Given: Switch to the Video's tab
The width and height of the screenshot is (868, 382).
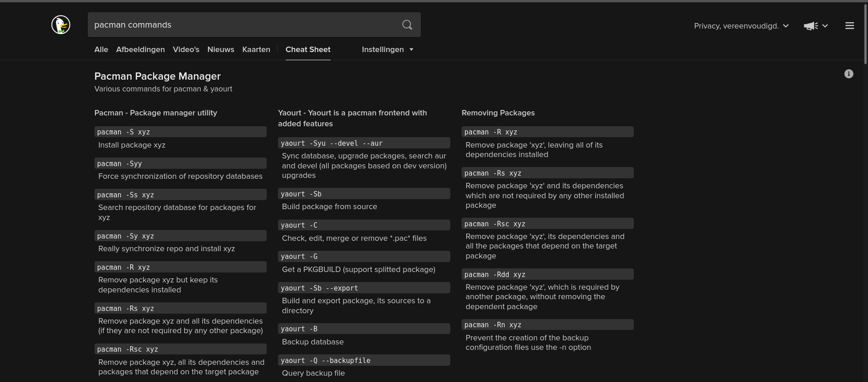Looking at the screenshot, I should [186, 49].
